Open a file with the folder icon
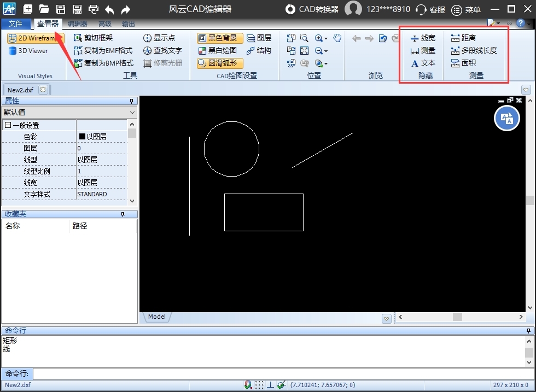The width and height of the screenshot is (536, 392). [44, 9]
